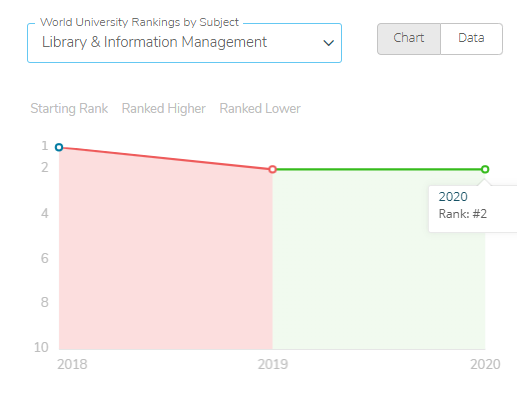Click the 2020 x-axis label
The image size is (517, 403).
(x=485, y=364)
